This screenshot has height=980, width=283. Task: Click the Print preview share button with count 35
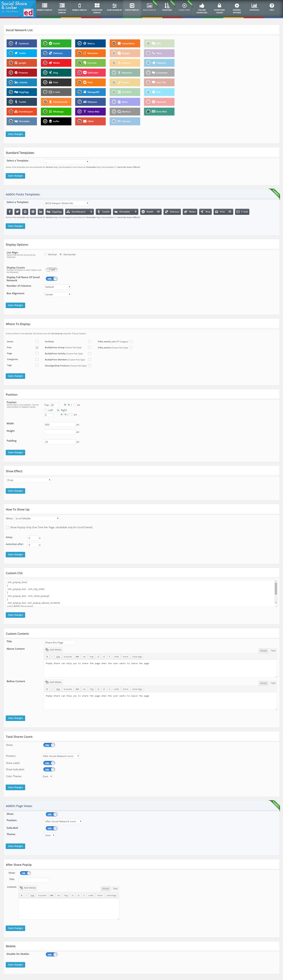point(223,212)
